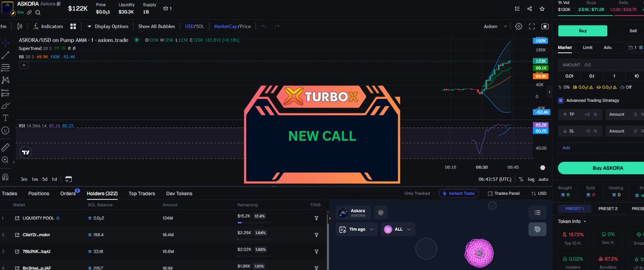Screen dimensions: 644x270
Task: Select the XABCD pattern tool
Action: pyautogui.click(x=5, y=80)
